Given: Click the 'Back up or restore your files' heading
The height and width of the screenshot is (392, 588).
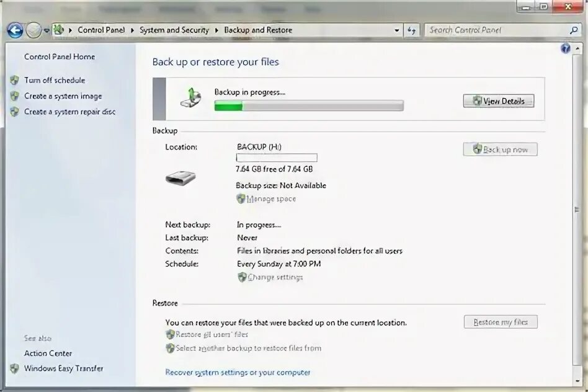Looking at the screenshot, I should (216, 62).
